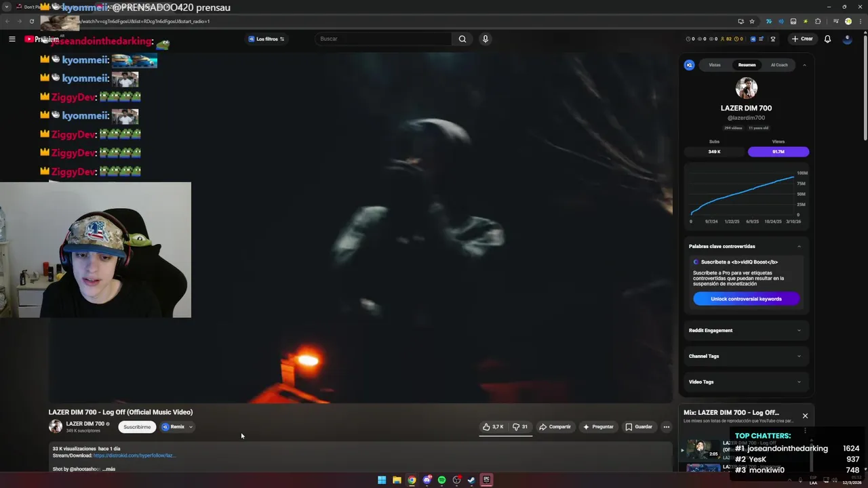
Task: Switch to the AI Coach tab
Action: pyautogui.click(x=779, y=65)
